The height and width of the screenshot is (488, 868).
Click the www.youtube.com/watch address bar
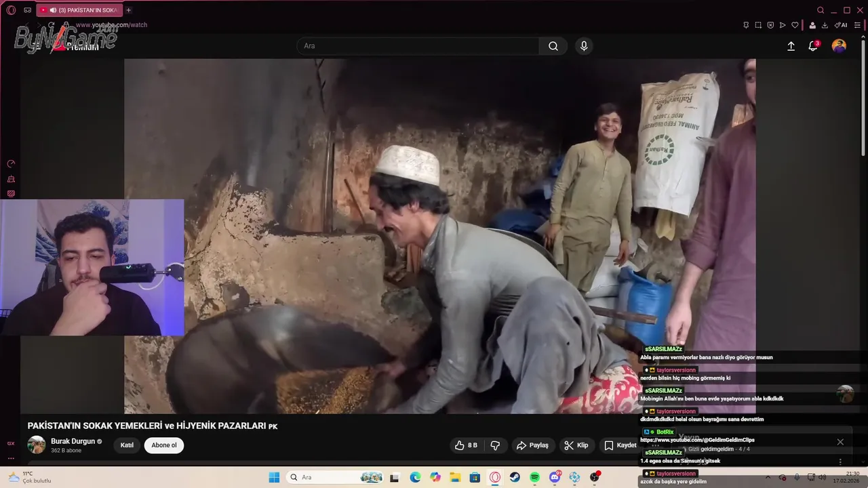click(x=111, y=25)
